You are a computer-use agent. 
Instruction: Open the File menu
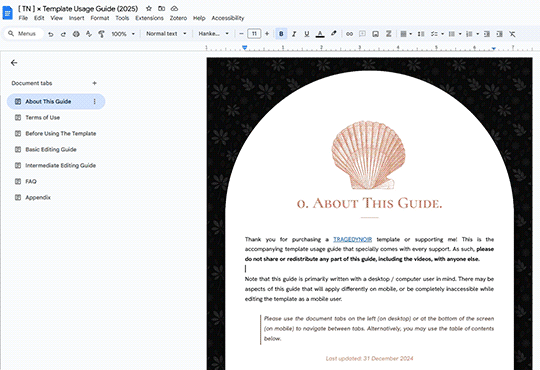point(23,18)
